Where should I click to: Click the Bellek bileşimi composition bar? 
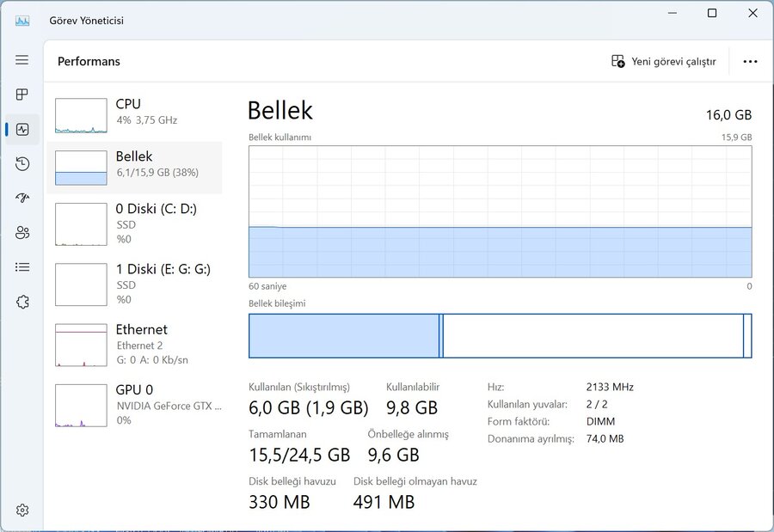[x=500, y=335]
